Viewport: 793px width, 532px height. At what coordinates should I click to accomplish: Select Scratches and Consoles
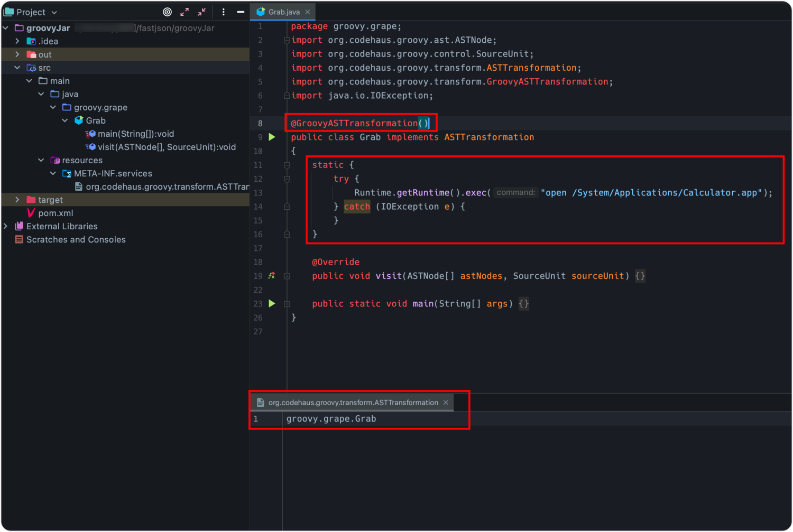[x=76, y=239]
